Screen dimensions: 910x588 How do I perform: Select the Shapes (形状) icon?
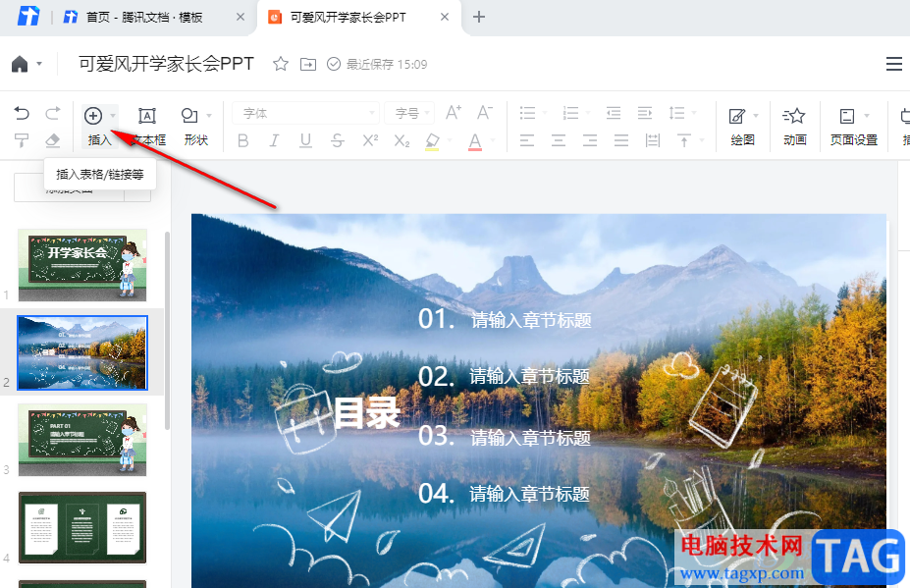(189, 116)
